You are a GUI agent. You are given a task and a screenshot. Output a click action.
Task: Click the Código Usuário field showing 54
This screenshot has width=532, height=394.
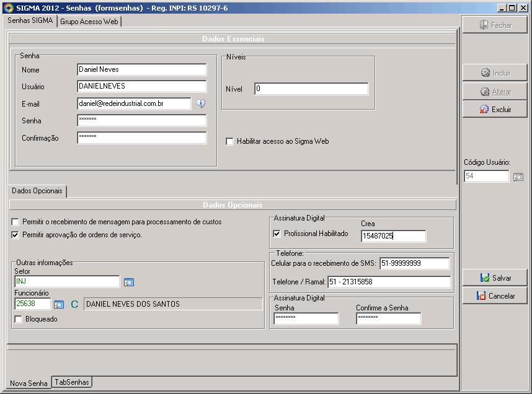click(x=487, y=176)
